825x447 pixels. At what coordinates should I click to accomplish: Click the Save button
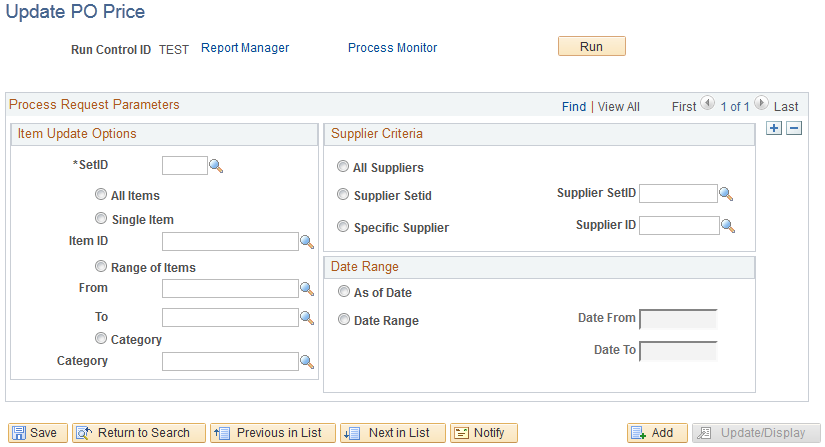coord(38,433)
